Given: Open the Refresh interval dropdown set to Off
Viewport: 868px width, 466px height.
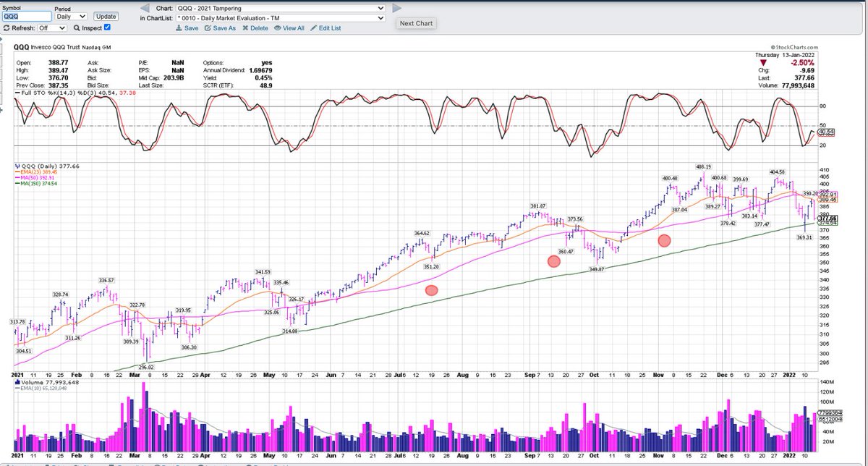Looking at the screenshot, I should coord(51,27).
